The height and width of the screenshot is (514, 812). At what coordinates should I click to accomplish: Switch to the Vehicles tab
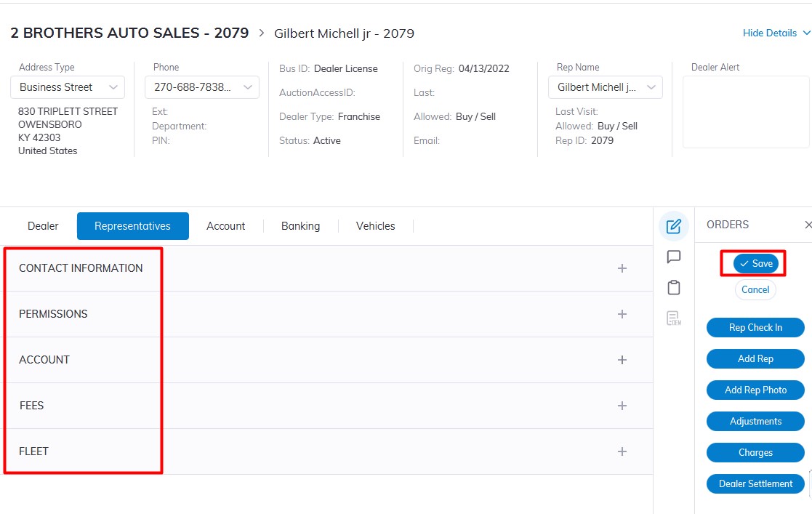(375, 226)
